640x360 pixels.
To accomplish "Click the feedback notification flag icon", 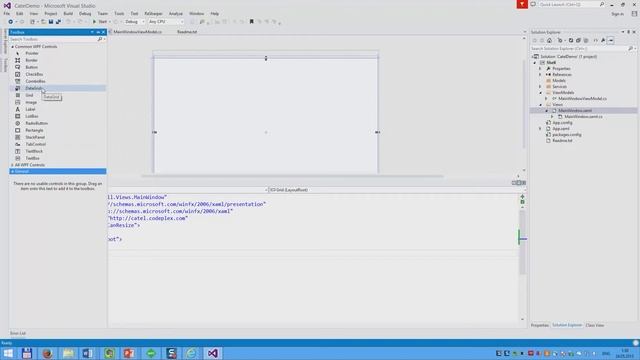I will point(522,4).
